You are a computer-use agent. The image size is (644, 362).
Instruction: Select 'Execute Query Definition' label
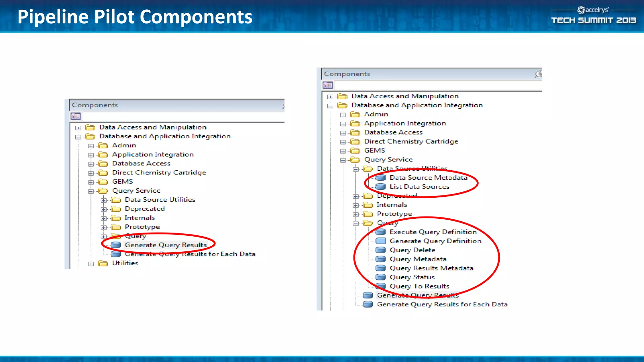click(433, 232)
